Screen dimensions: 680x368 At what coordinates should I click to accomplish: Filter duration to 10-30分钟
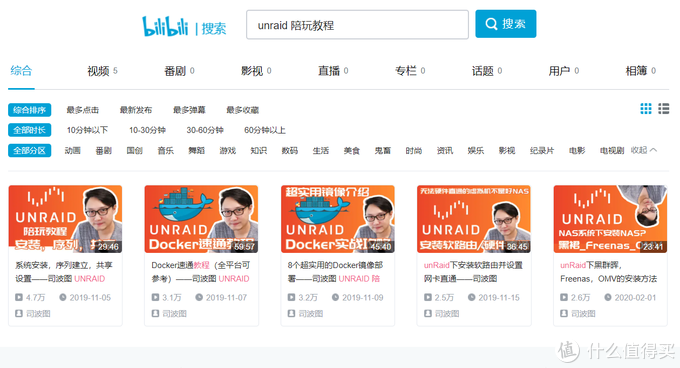(x=147, y=130)
